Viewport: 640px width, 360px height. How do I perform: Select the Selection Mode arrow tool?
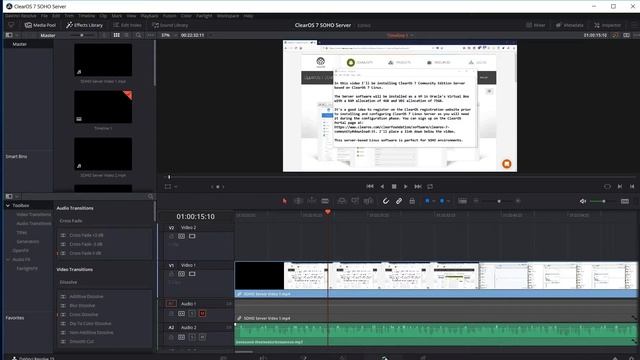(x=284, y=201)
